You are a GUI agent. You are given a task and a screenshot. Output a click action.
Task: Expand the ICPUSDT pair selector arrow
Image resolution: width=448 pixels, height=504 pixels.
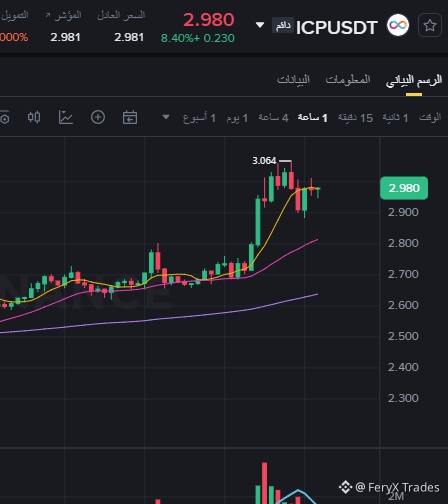[x=260, y=25]
